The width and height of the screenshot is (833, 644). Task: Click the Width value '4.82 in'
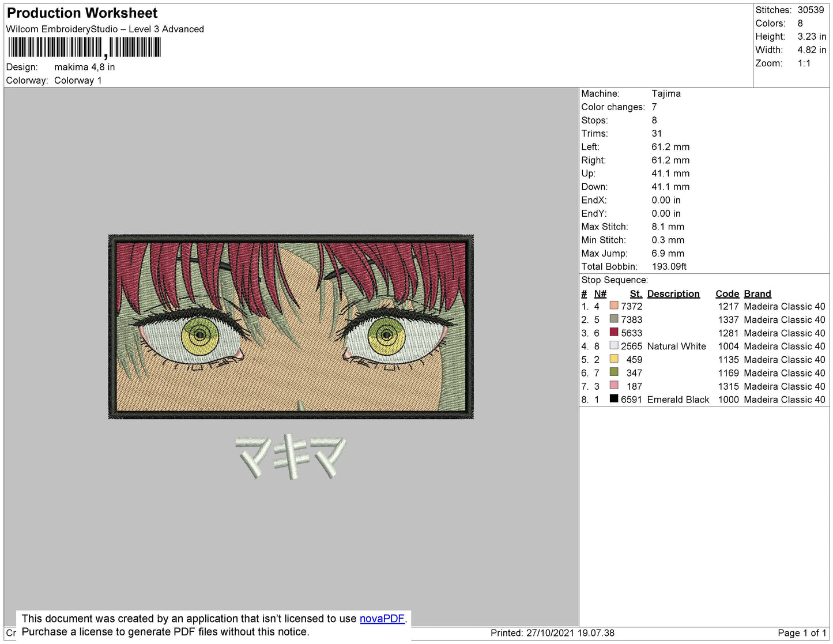point(812,50)
